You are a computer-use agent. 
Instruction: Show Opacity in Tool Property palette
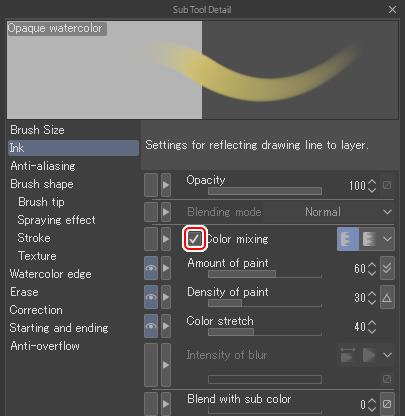tap(151, 185)
